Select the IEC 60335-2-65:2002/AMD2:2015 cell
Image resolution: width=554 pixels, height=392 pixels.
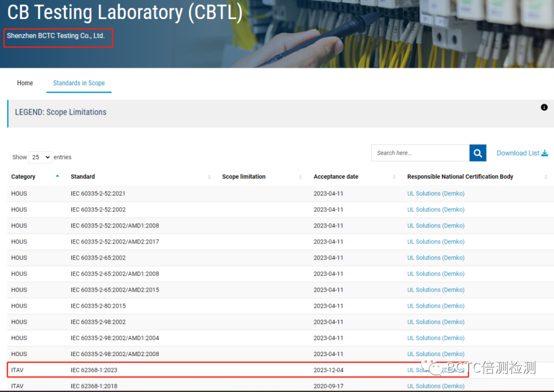[x=115, y=290]
